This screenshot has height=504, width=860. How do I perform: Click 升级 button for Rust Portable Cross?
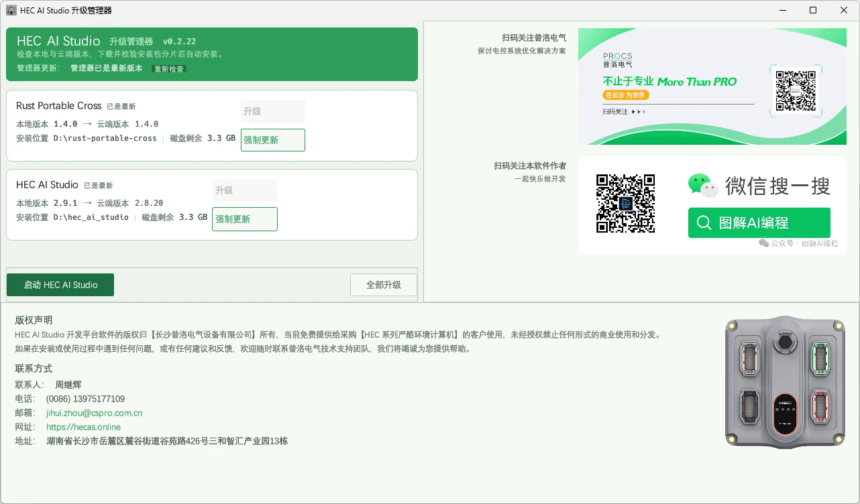coord(273,111)
